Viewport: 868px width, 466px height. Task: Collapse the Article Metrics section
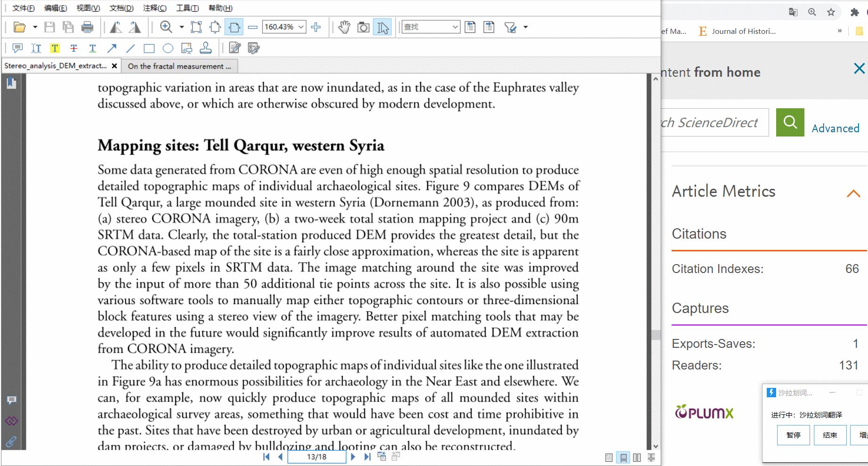click(x=853, y=193)
